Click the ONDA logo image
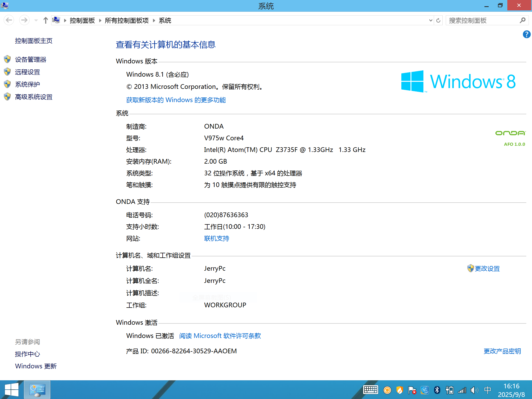The height and width of the screenshot is (399, 532). (x=510, y=133)
